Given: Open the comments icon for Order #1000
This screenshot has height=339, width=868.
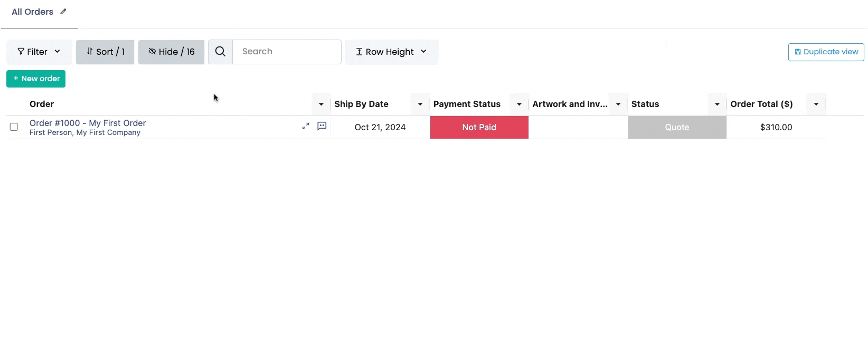Looking at the screenshot, I should point(322,126).
